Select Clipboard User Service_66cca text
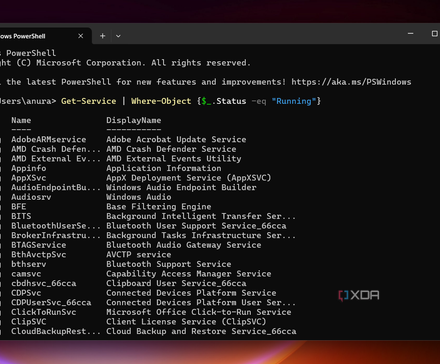The height and width of the screenshot is (364, 440). (x=176, y=283)
